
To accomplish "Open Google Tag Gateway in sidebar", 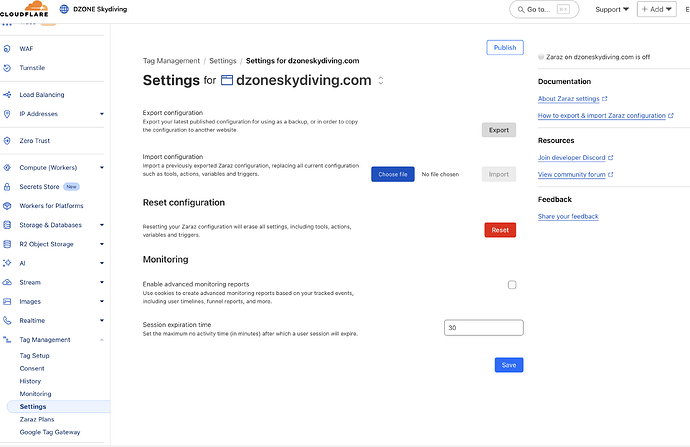I will click(x=50, y=432).
